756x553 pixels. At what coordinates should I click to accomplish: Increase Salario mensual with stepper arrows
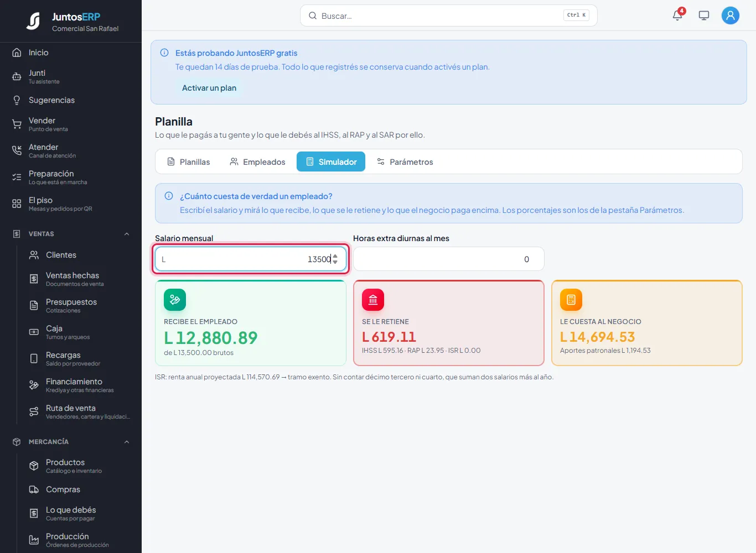tap(335, 256)
